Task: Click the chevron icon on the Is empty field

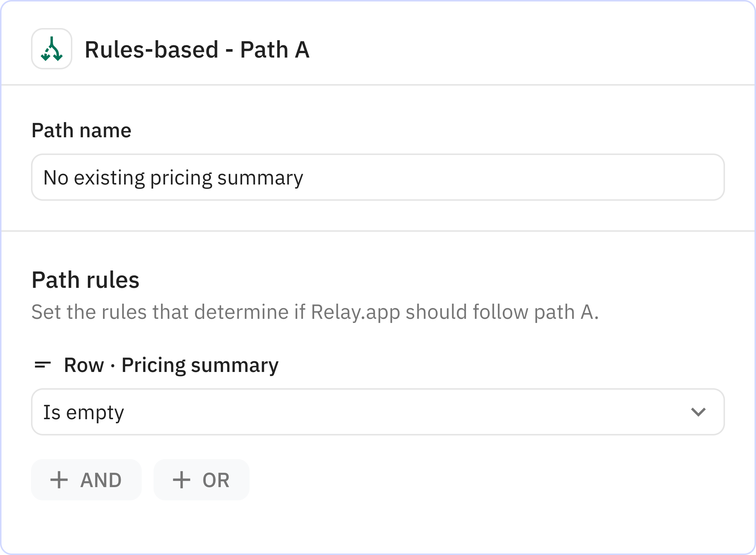Action: 699,412
